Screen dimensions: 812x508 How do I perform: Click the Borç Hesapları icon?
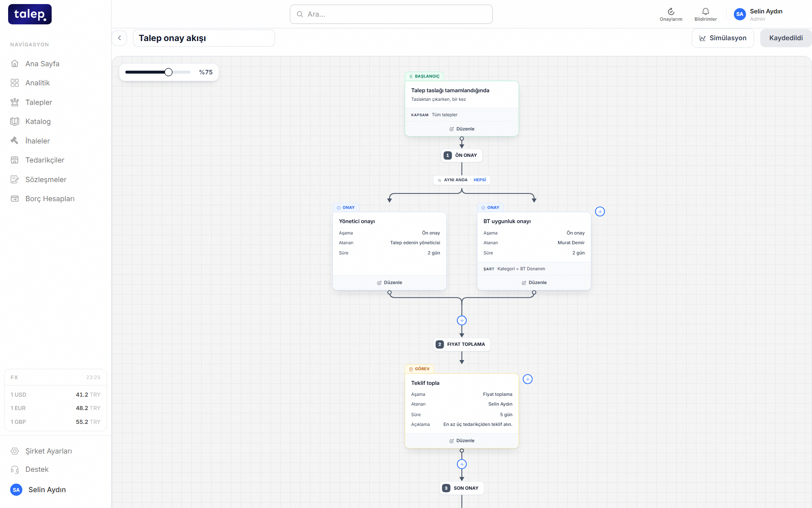tap(15, 199)
